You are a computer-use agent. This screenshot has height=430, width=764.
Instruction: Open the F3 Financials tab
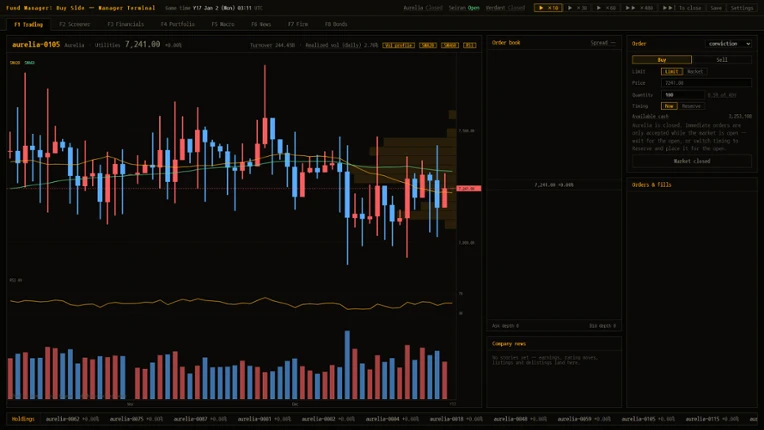(125, 24)
